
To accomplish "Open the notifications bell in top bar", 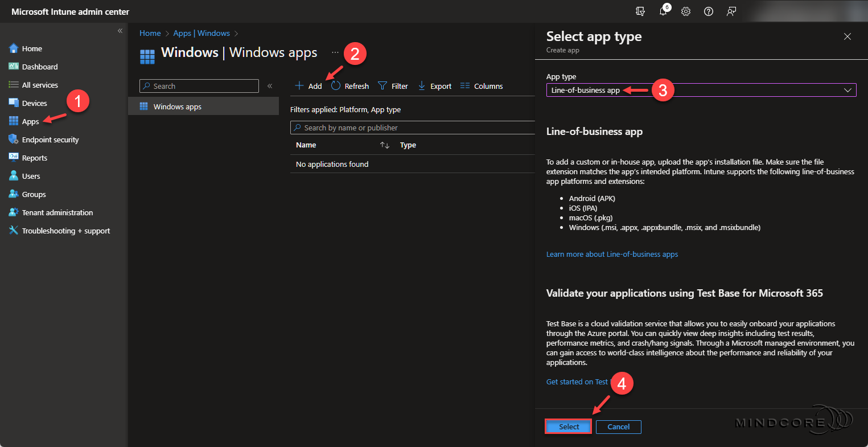I will point(663,11).
